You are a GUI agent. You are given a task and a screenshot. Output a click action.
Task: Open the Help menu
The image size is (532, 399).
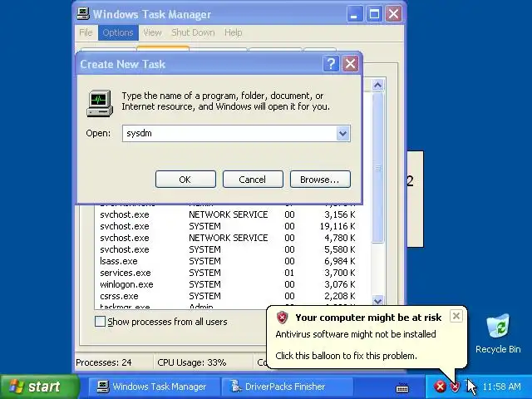(x=233, y=32)
